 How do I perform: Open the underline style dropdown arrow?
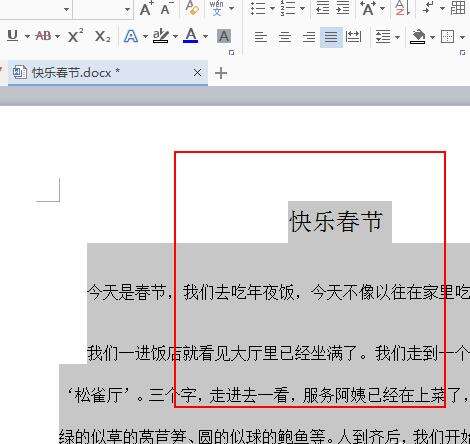tap(27, 36)
